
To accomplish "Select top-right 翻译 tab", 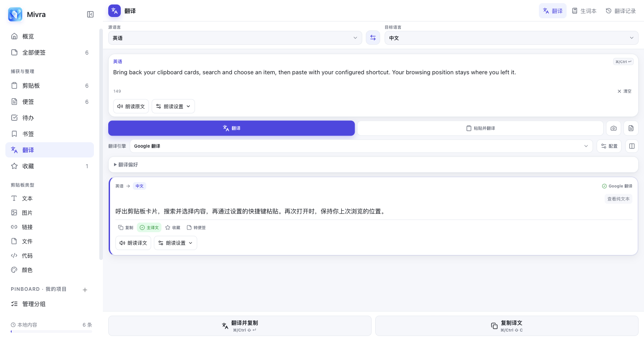I will (x=553, y=11).
